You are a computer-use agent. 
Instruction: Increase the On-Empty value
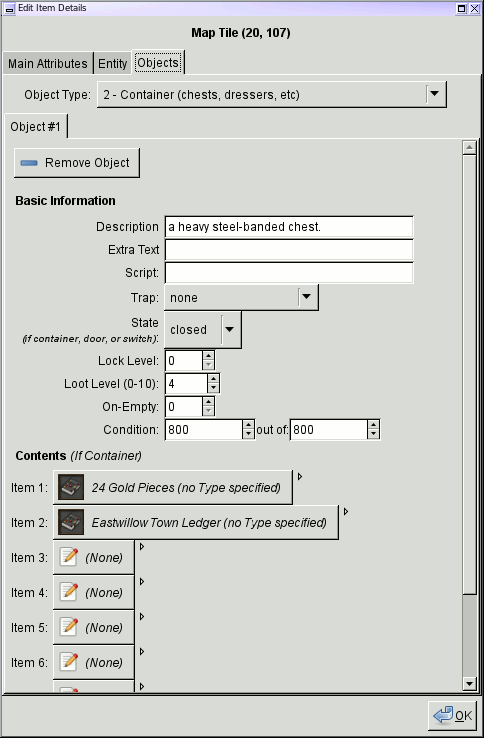click(x=208, y=401)
